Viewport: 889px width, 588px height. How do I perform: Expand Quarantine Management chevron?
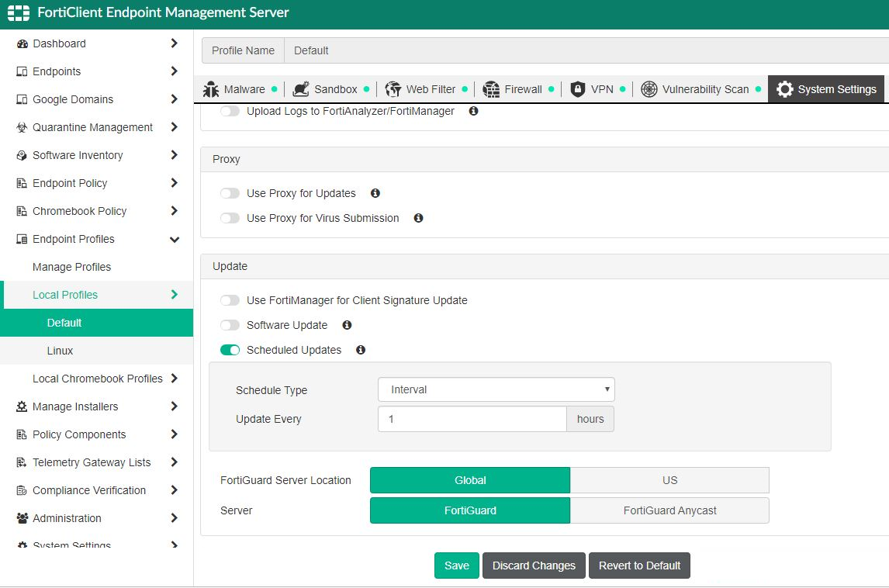(x=174, y=127)
